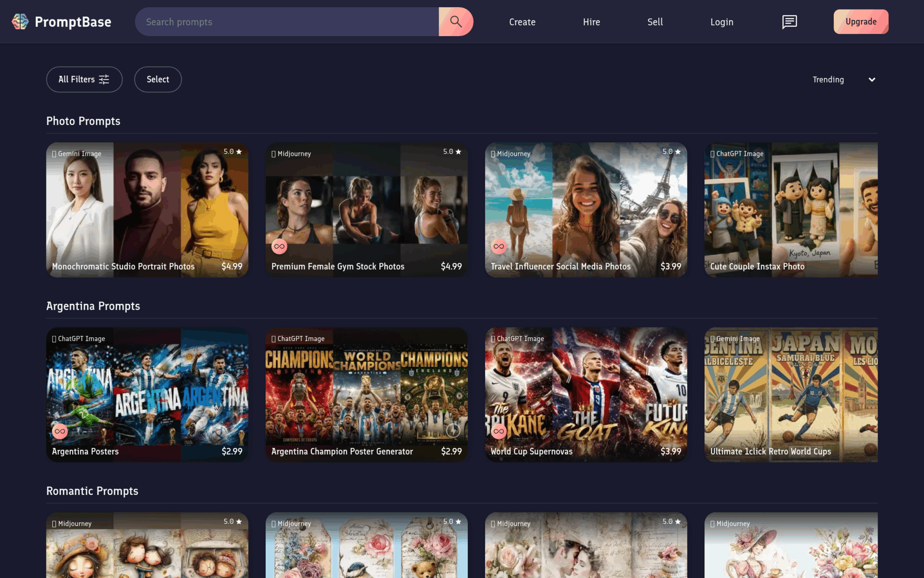This screenshot has width=924, height=578.
Task: Click the PromptBase brain logo
Action: (x=20, y=22)
